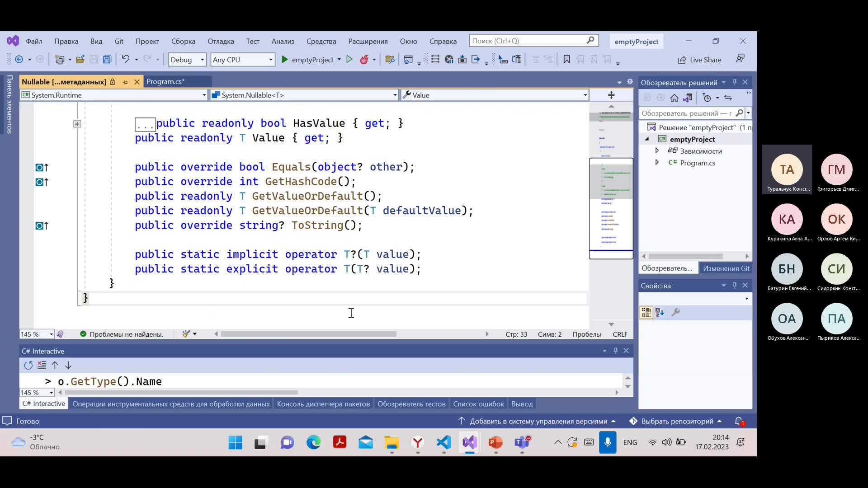Click the editor horizontal scrollbar thumb
The image size is (868, 488).
[309, 334]
